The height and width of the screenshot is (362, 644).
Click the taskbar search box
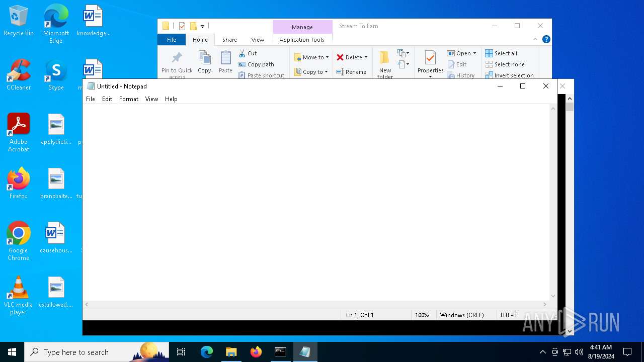point(97,352)
